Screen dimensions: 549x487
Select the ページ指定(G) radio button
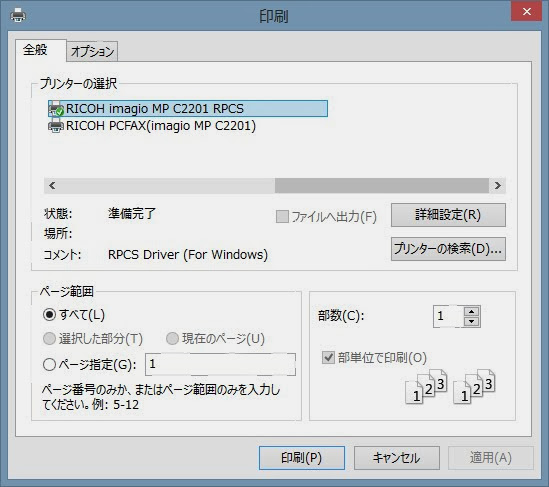point(49,364)
